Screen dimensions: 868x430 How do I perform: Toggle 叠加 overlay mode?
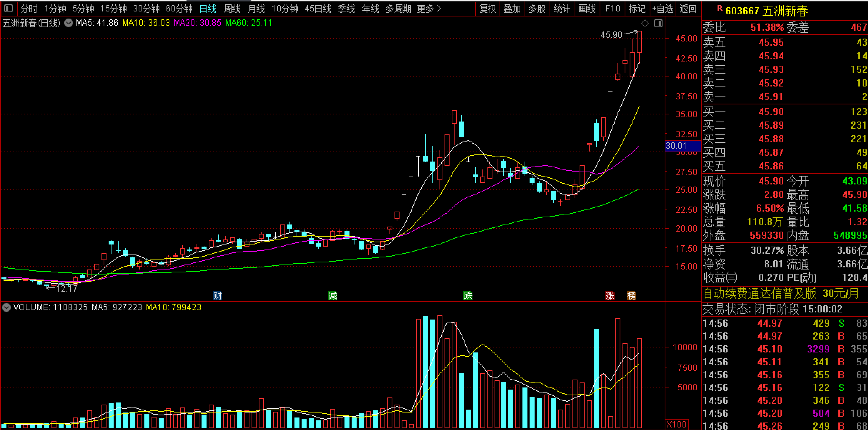pyautogui.click(x=512, y=8)
